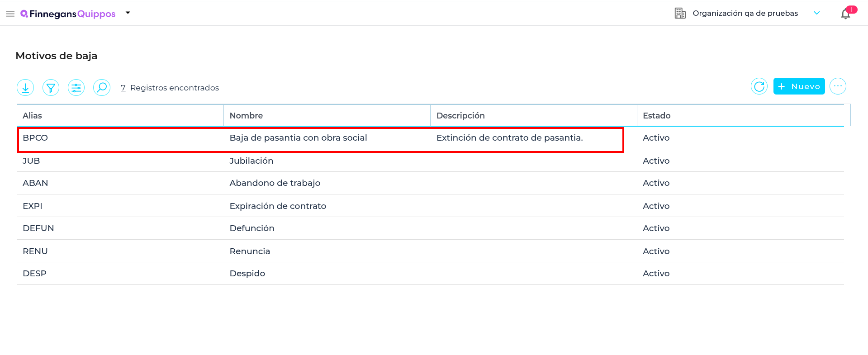The height and width of the screenshot is (355, 868).
Task: Refresh the records list
Action: [759, 86]
